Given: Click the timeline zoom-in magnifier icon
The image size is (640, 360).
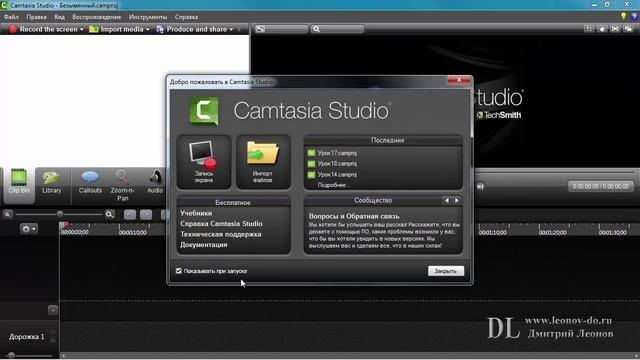Looking at the screenshot, I should 109,214.
